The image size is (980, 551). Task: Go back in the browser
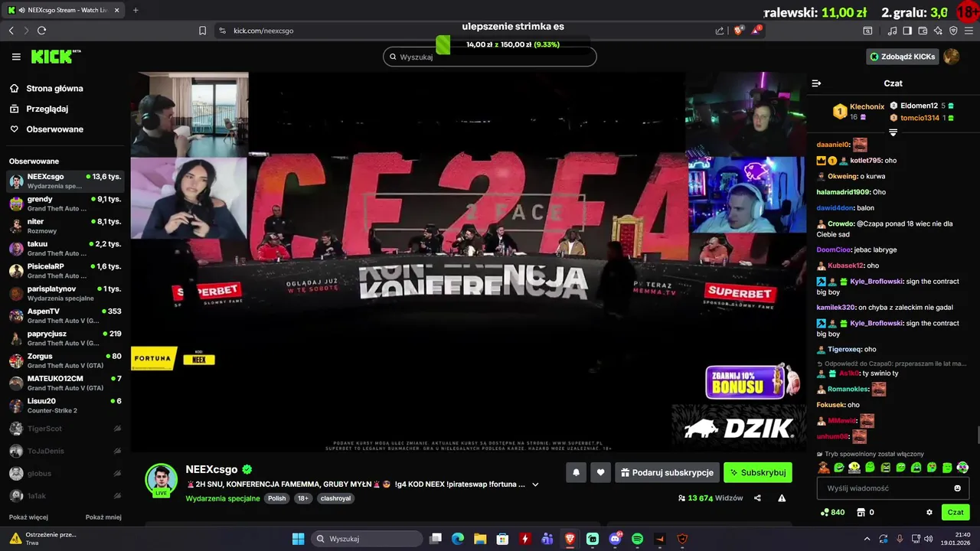tap(11, 31)
